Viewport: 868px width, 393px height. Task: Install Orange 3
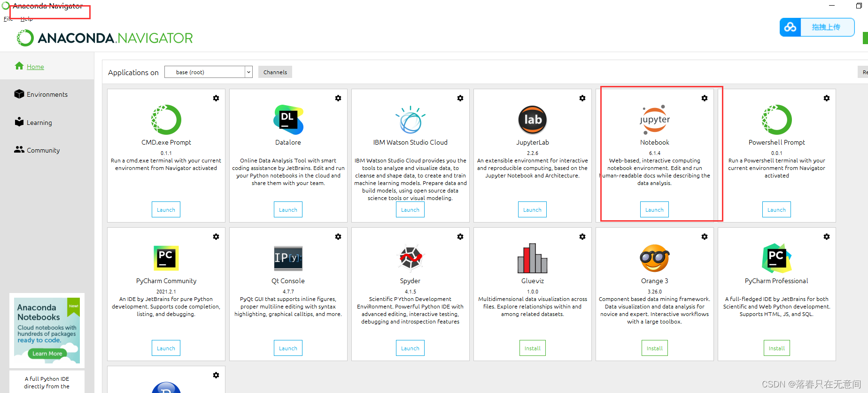(x=654, y=348)
